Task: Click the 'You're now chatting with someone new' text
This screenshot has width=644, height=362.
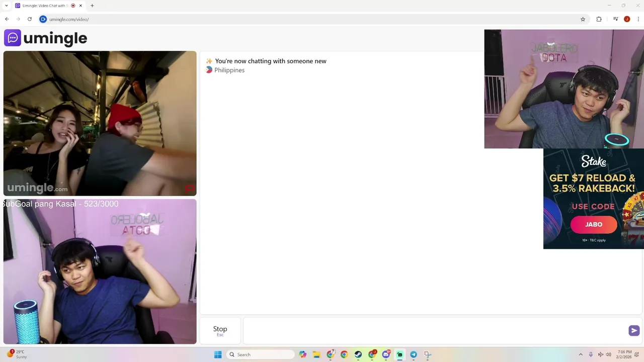Action: pyautogui.click(x=271, y=61)
